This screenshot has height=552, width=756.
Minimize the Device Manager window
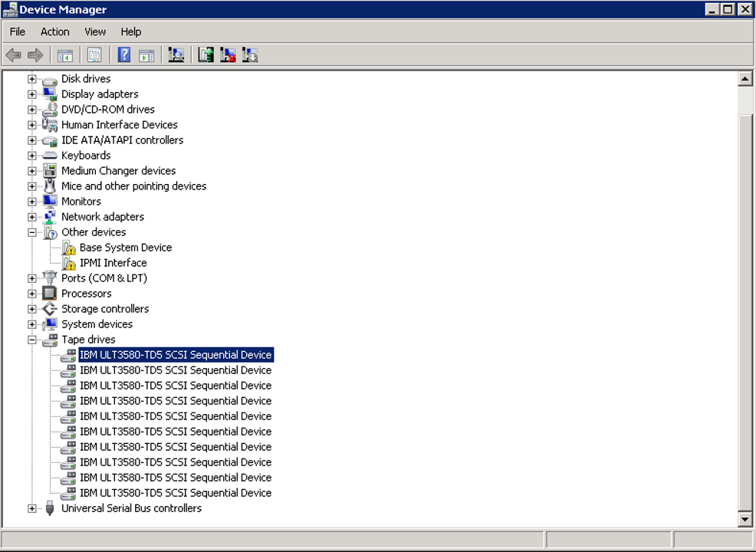(x=712, y=9)
